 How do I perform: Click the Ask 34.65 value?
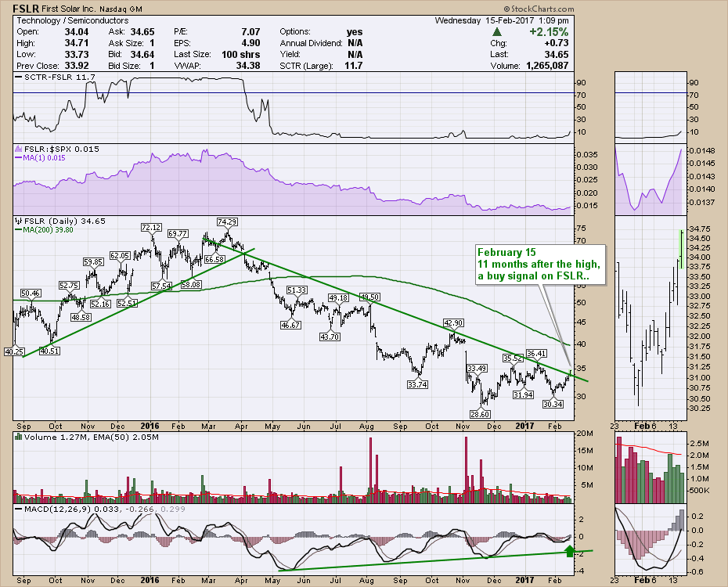[x=142, y=32]
